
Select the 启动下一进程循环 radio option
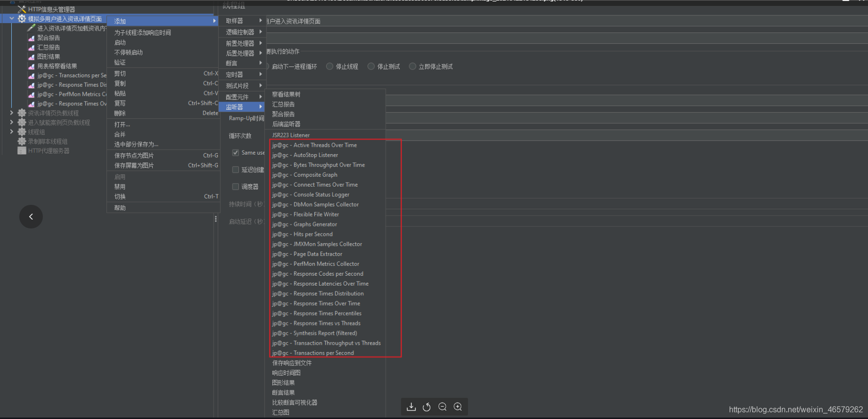point(294,66)
